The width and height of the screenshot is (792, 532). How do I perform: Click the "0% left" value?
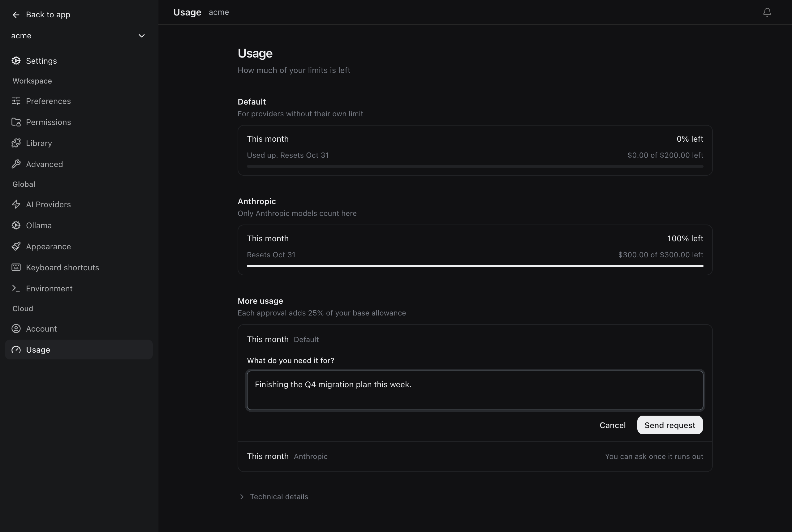[690, 139]
